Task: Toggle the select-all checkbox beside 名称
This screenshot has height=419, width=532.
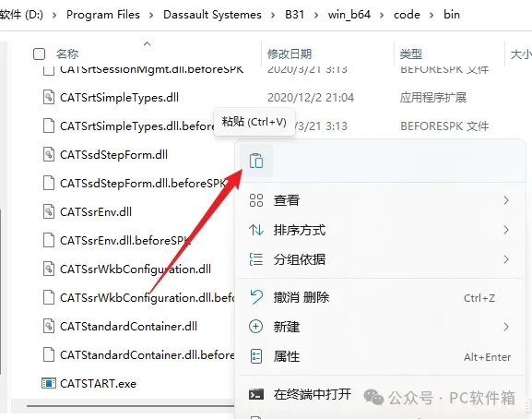Action: 39,54
